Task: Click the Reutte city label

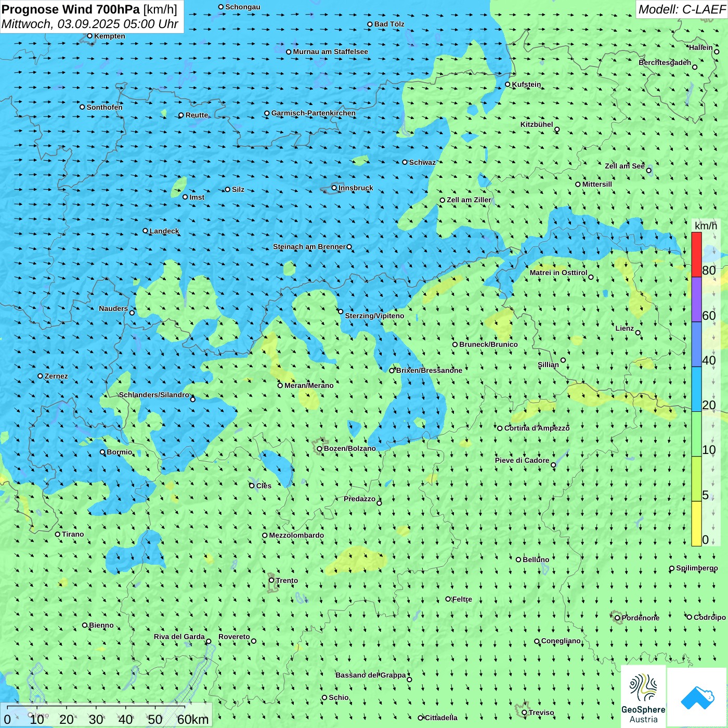Action: click(197, 115)
